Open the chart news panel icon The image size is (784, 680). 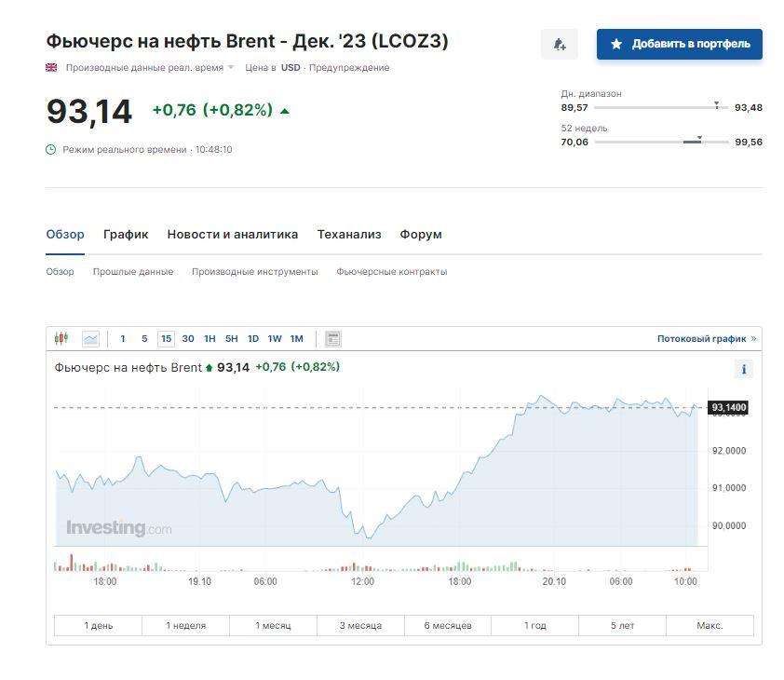click(x=333, y=339)
